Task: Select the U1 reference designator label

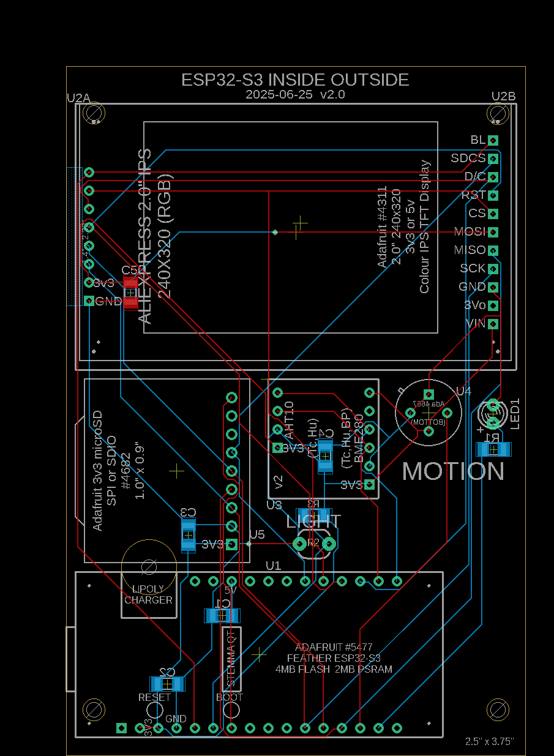Action: coord(273,565)
